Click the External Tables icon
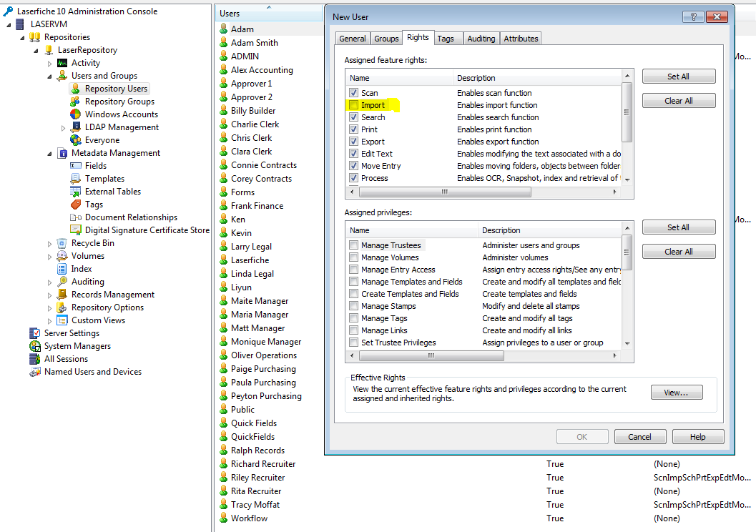 point(75,192)
